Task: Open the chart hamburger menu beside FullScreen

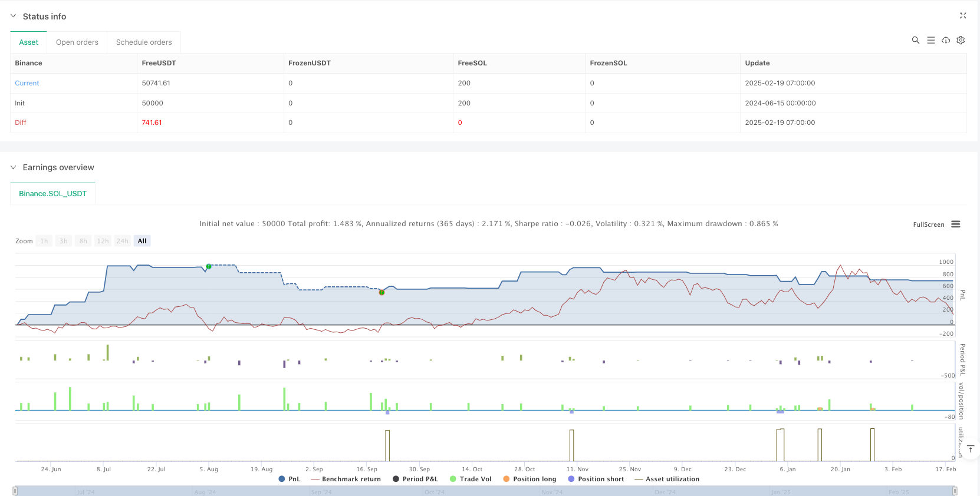Action: [x=956, y=224]
